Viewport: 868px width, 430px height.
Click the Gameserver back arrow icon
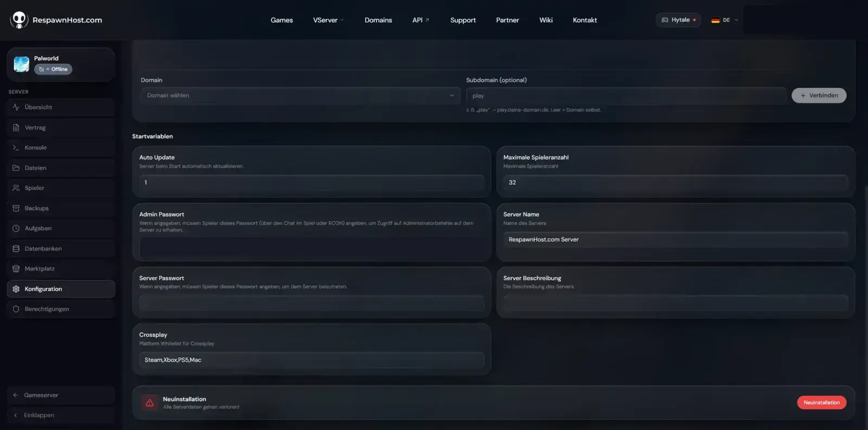tap(15, 395)
